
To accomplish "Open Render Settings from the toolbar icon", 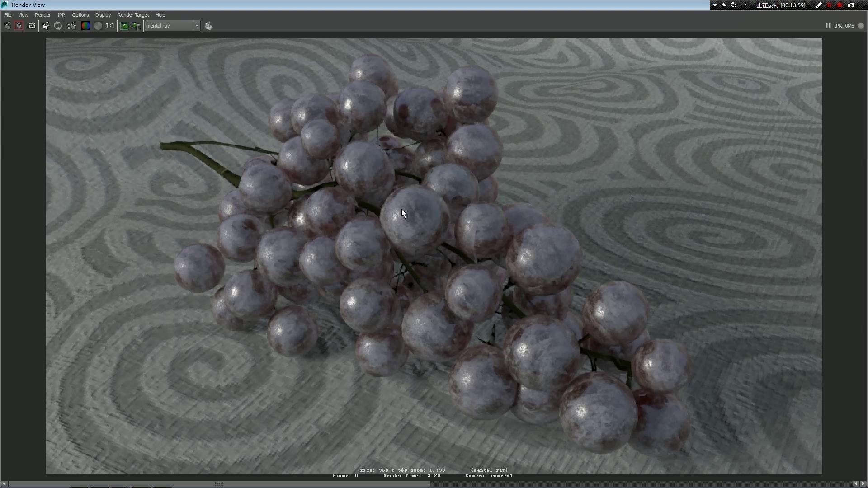I will click(72, 26).
